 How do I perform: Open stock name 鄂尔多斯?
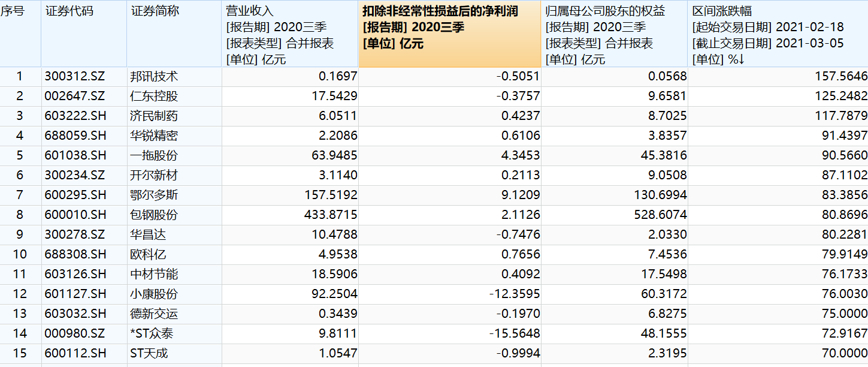[154, 195]
